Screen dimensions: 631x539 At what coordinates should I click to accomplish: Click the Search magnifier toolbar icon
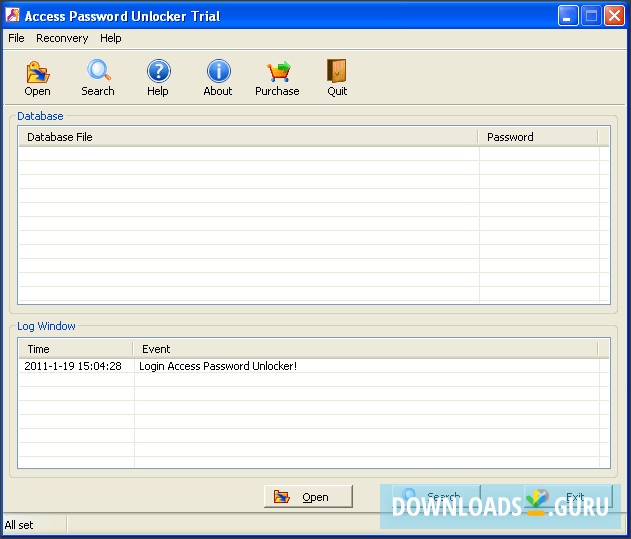pos(98,71)
